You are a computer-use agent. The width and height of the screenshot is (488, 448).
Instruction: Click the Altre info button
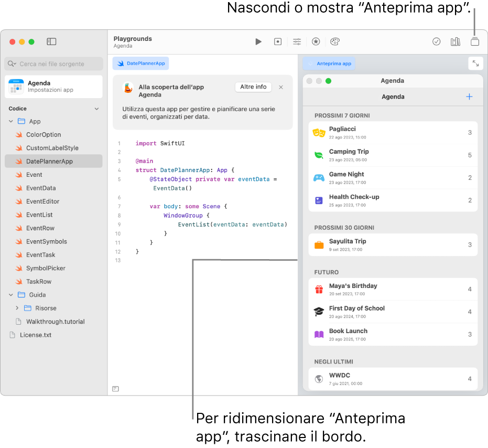253,87
